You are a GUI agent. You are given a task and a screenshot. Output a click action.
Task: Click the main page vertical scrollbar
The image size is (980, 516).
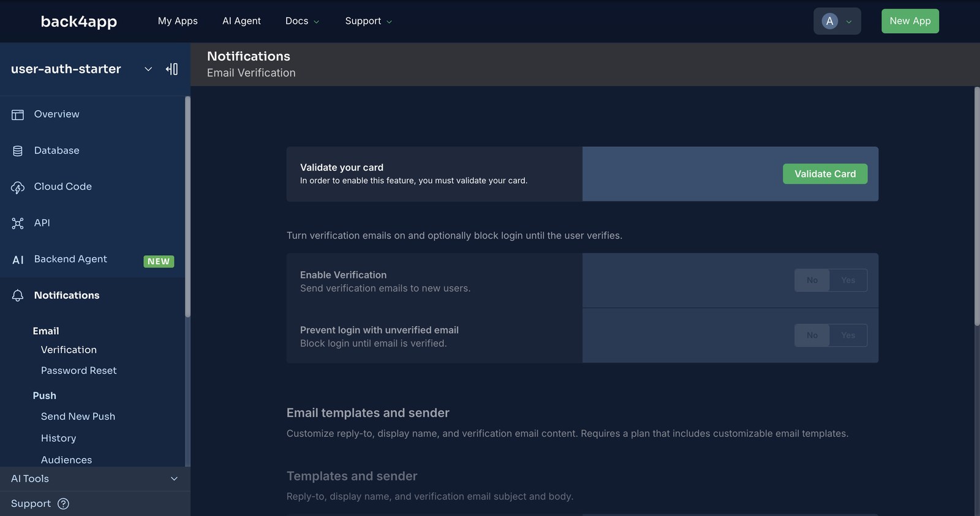coord(977,206)
